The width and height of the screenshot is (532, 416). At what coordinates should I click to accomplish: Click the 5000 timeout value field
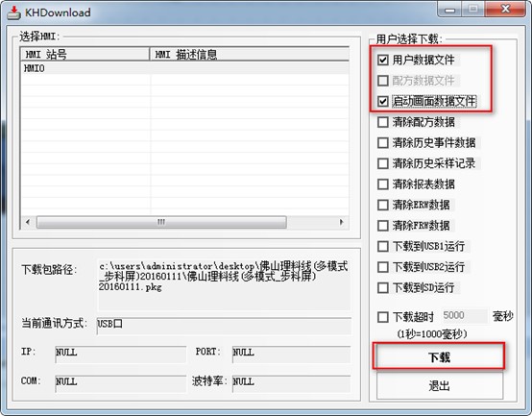464,316
